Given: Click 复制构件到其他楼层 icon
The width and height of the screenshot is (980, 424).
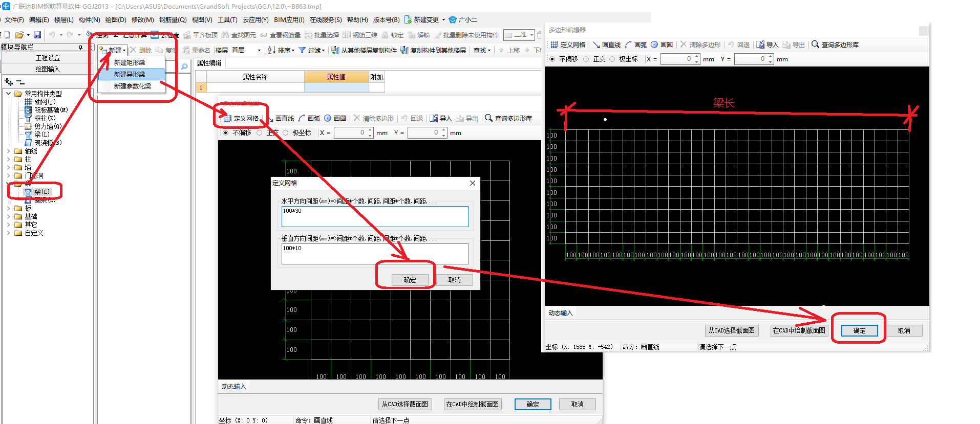Looking at the screenshot, I should (404, 50).
